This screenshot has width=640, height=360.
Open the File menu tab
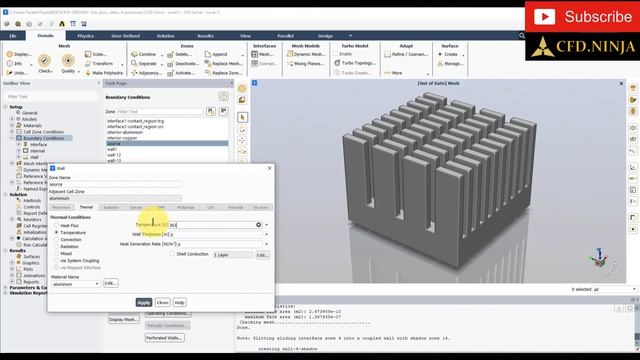pyautogui.click(x=13, y=36)
